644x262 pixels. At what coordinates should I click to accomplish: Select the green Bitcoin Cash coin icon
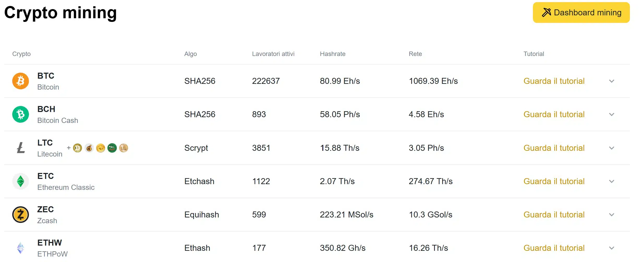click(x=20, y=114)
